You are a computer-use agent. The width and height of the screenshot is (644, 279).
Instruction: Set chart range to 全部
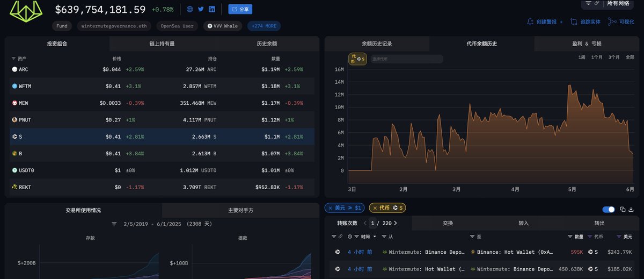pos(630,57)
